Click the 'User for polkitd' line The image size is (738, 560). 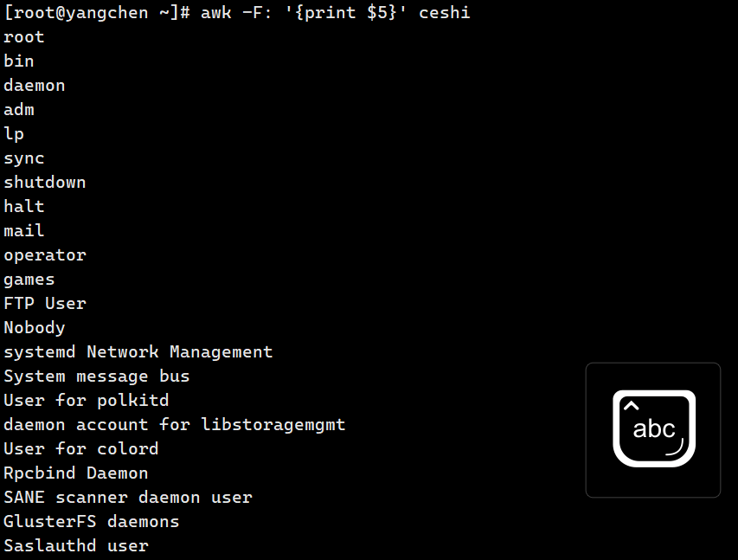tap(87, 401)
